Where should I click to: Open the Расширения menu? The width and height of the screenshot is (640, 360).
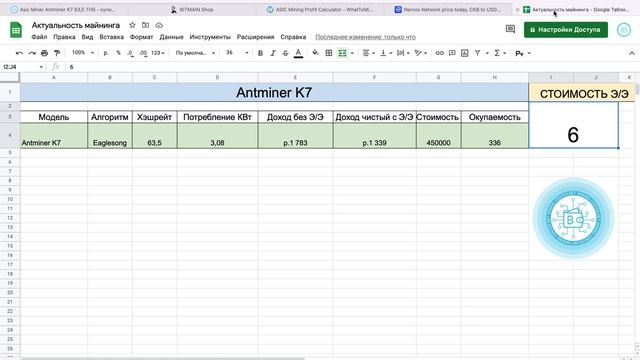[x=256, y=37]
